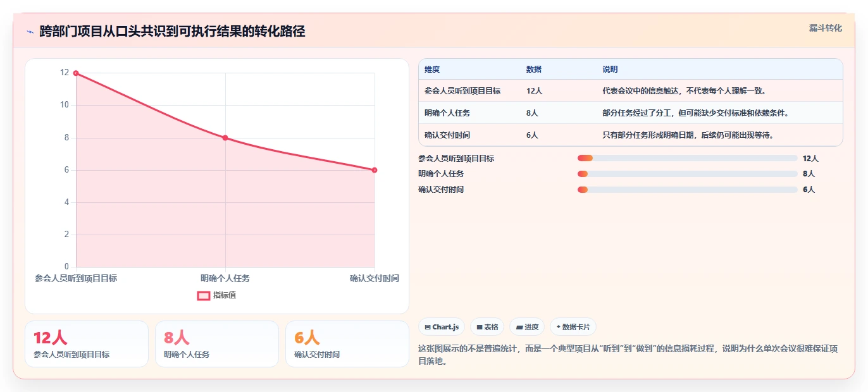Image resolution: width=868 pixels, height=392 pixels.
Task: Click the 6人 progress bar
Action: coord(688,190)
